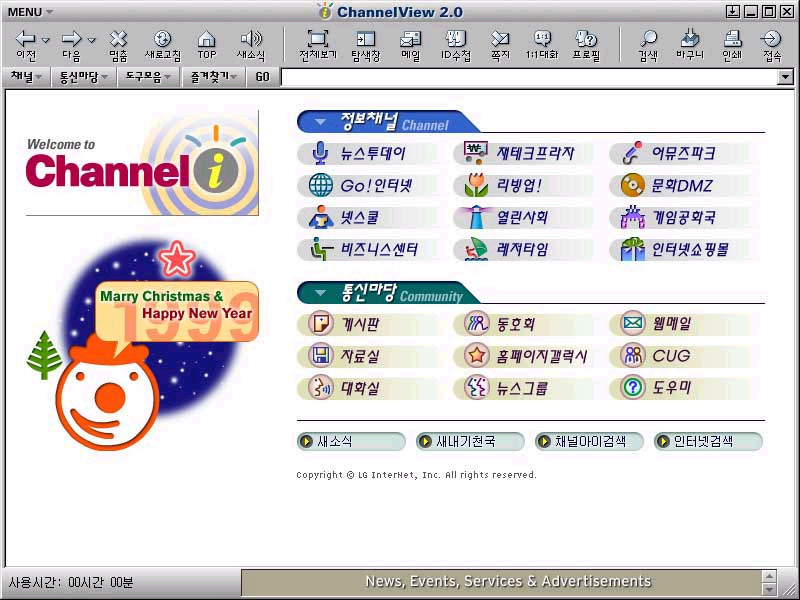Screen dimensions: 800x600
Task: Open the 즐겨찾기 menu
Action: (x=214, y=77)
